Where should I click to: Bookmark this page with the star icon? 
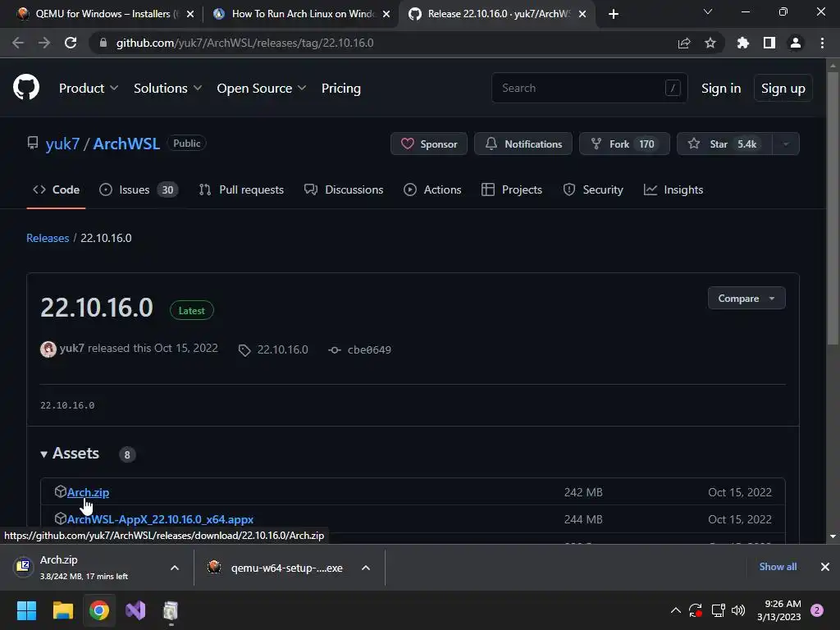710,43
